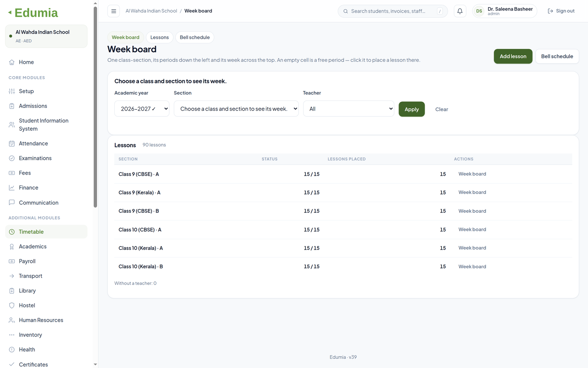Viewport: 588px width, 368px height.
Task: Apply the week board filters
Action: click(412, 109)
